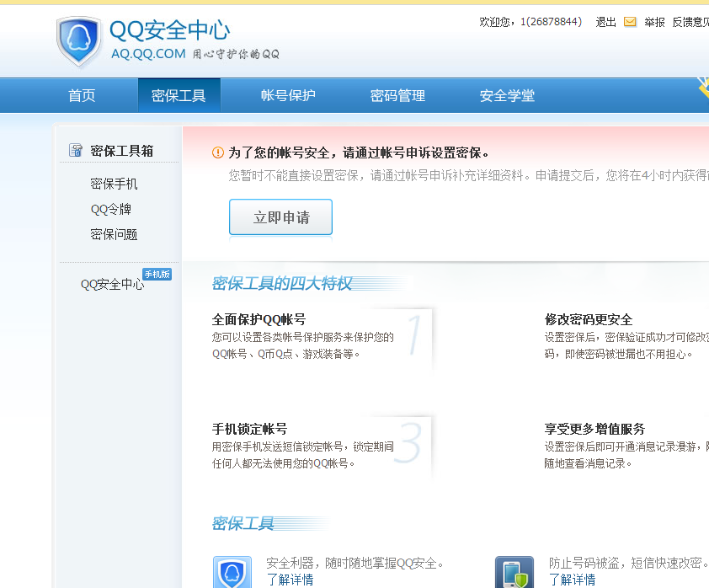Click the 修改密码更安全 heading
This screenshot has width=709, height=588.
coord(589,319)
